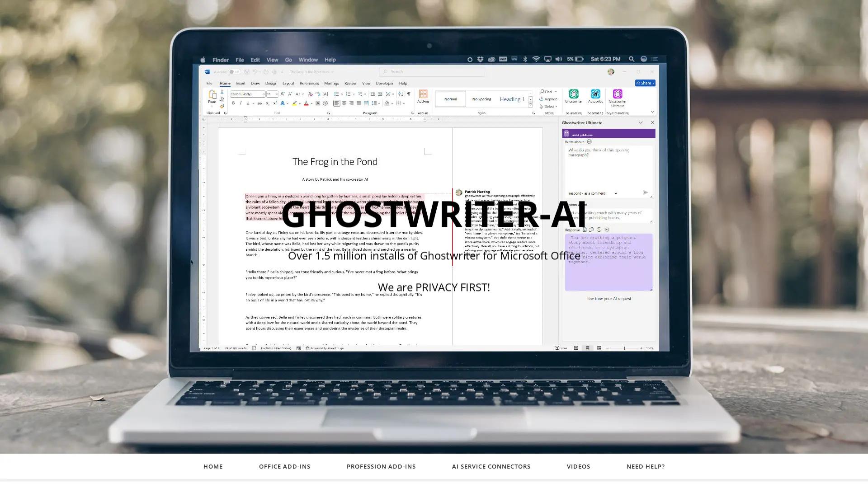This screenshot has width=868, height=488.
Task: Run the Accessibility checker in the status bar
Action: pyautogui.click(x=326, y=348)
